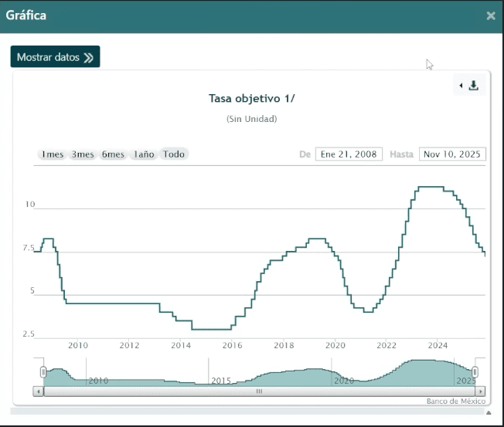Click the right navigator range handle

(x=475, y=372)
